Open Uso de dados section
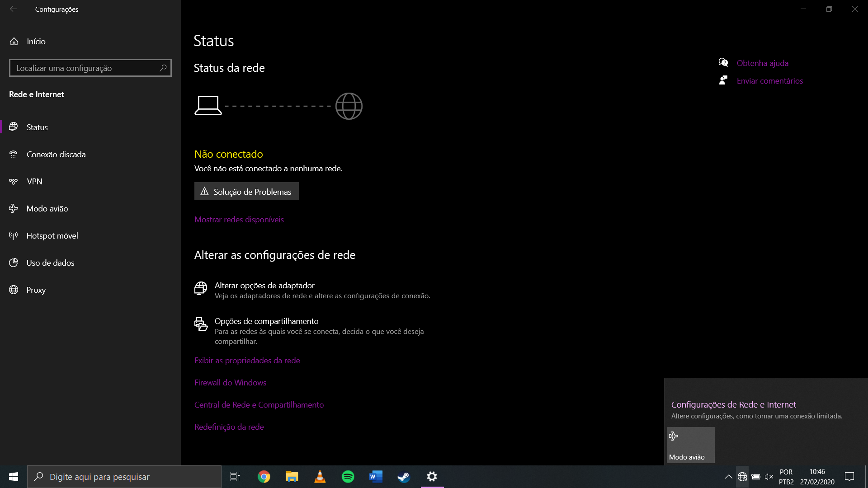The height and width of the screenshot is (488, 868). (50, 263)
